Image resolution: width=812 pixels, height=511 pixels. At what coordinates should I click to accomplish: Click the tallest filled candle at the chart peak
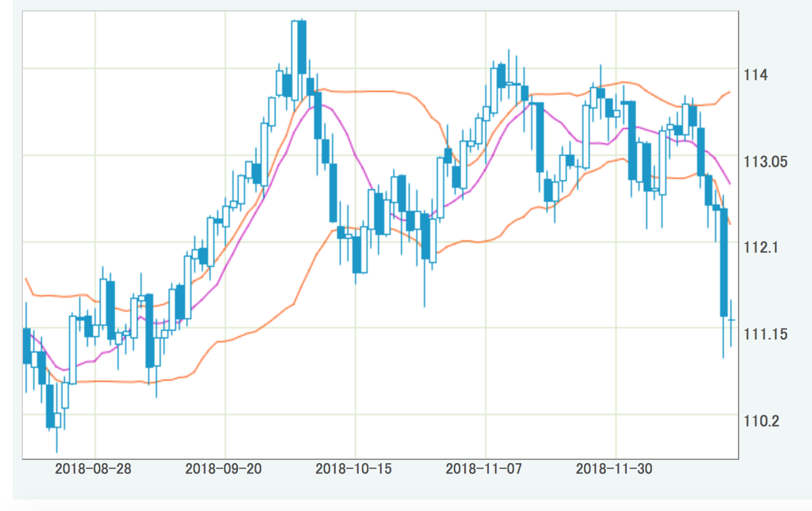click(302, 48)
